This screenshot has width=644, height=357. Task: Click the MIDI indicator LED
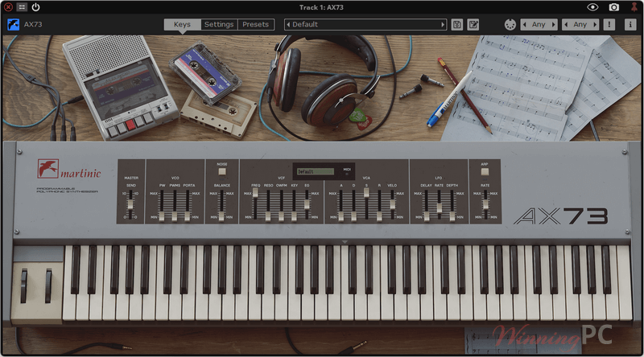tap(347, 174)
